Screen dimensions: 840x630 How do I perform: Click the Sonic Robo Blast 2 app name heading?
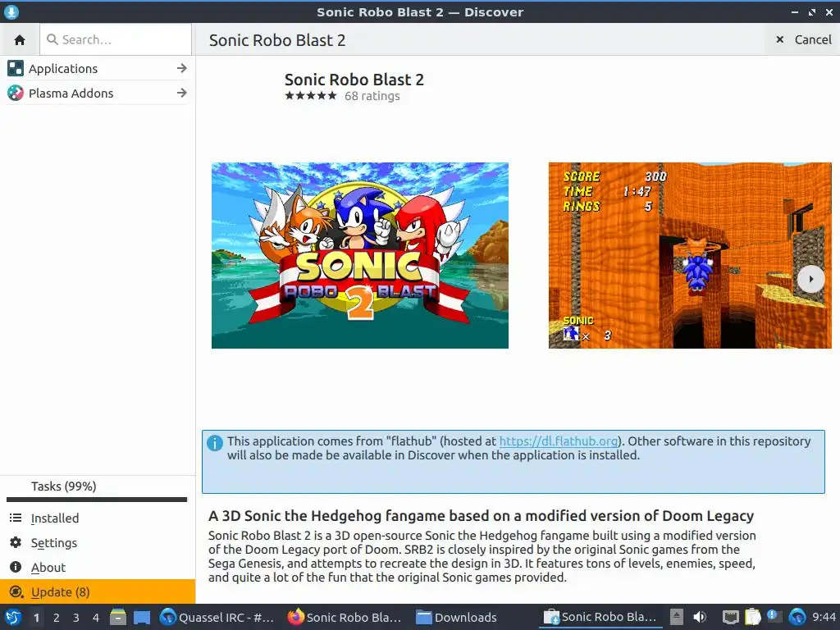354,80
